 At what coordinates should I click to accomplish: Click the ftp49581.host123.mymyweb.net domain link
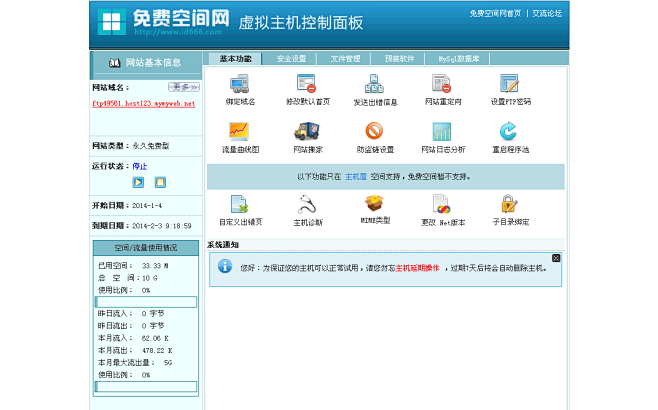pyautogui.click(x=143, y=103)
